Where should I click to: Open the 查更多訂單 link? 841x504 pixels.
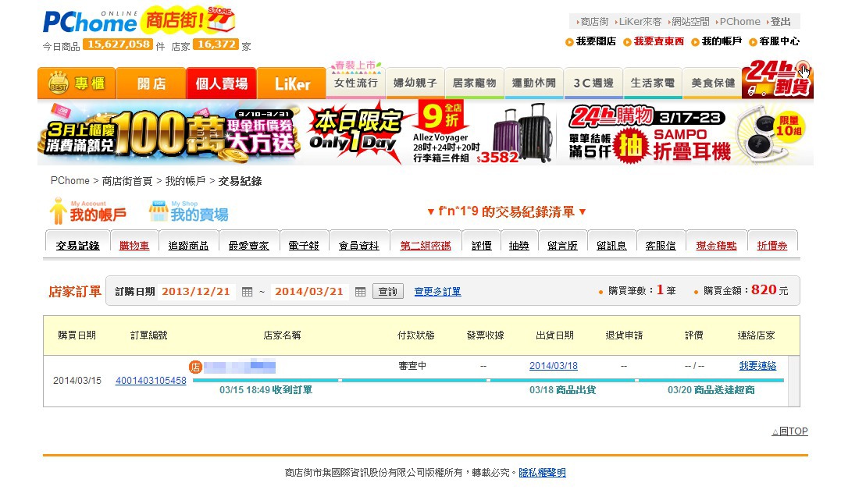coord(437,292)
